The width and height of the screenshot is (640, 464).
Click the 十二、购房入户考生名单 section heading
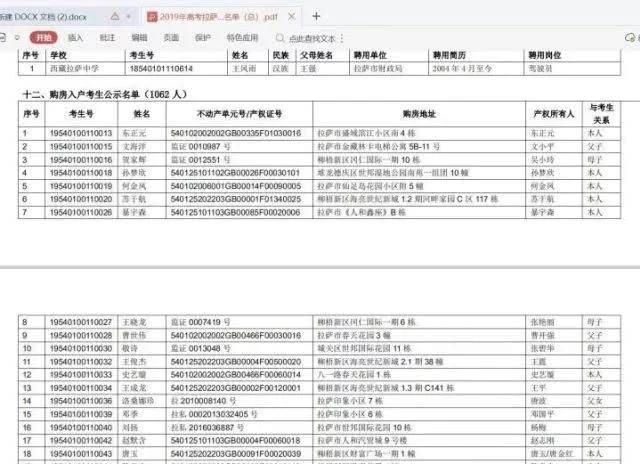click(x=92, y=95)
